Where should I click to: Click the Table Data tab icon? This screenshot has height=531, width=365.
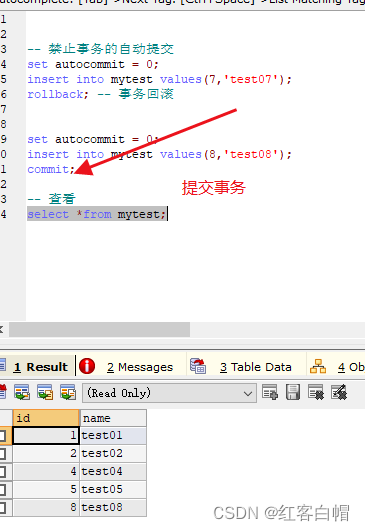pos(198,366)
